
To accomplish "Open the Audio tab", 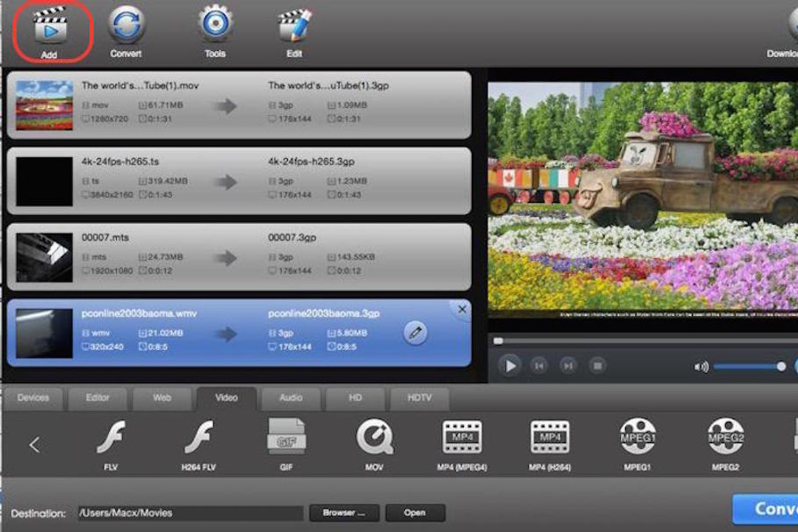I will 291,398.
